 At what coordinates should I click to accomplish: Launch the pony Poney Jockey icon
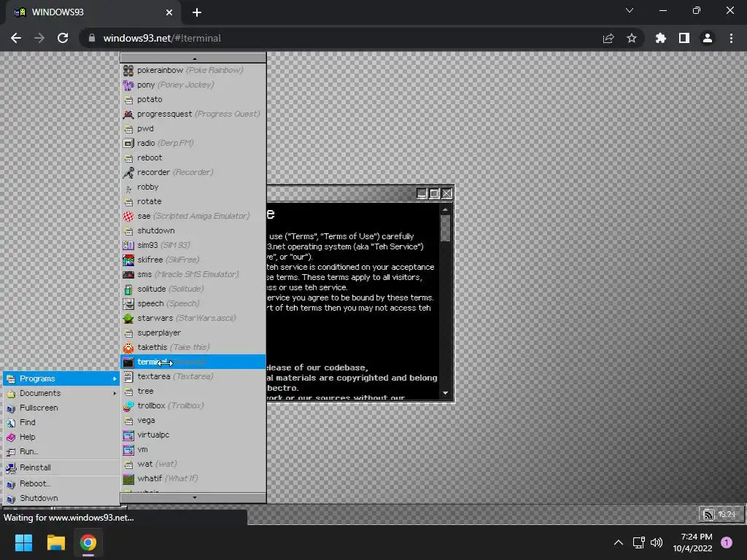click(128, 85)
